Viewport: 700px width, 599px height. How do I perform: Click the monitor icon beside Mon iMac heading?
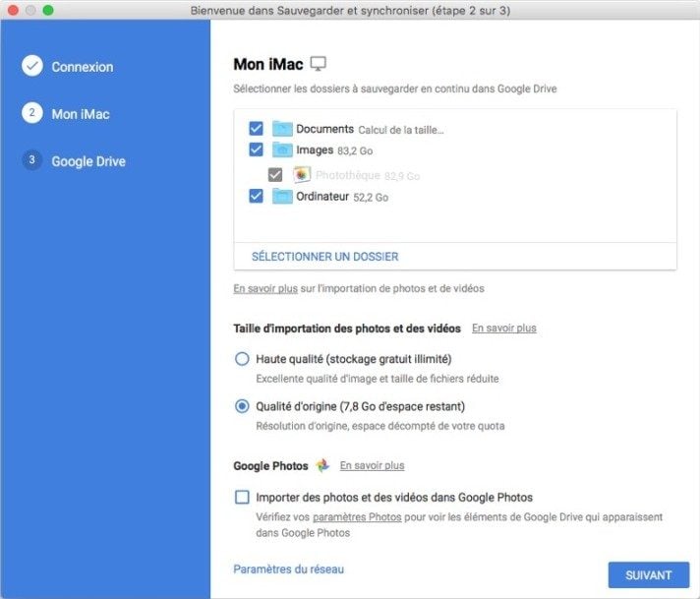(x=318, y=64)
